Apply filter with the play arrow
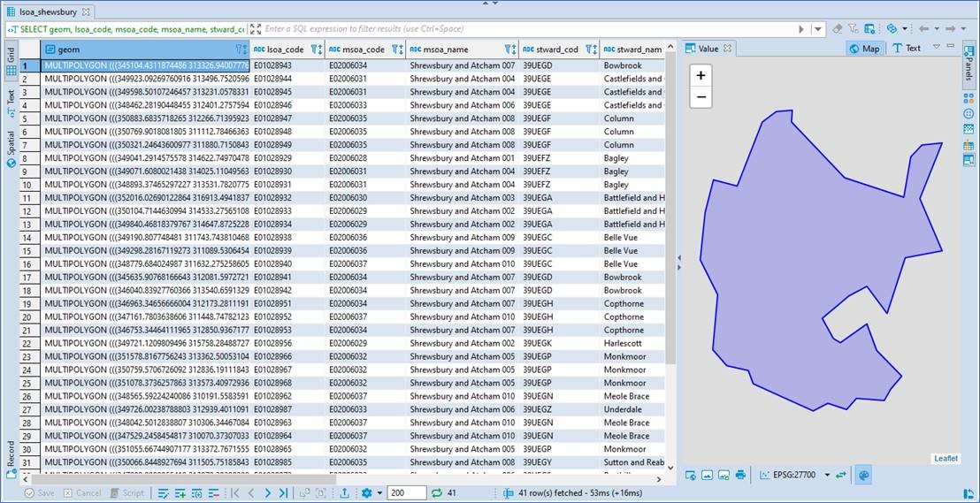 (x=801, y=29)
